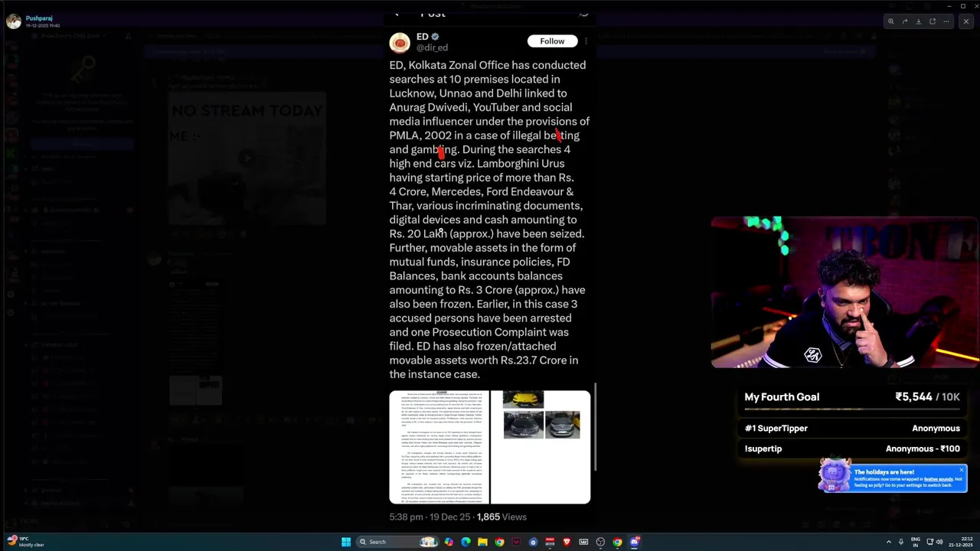Click the microphone tray icon
980x551 pixels.
901,542
